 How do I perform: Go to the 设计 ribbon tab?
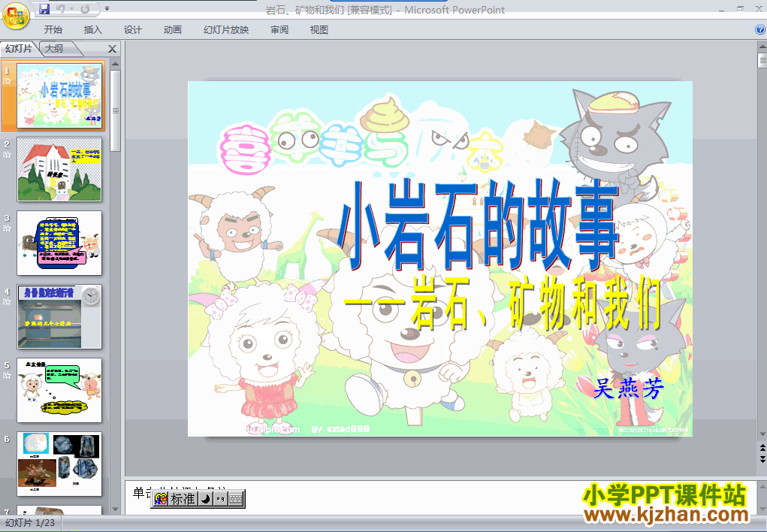point(132,30)
